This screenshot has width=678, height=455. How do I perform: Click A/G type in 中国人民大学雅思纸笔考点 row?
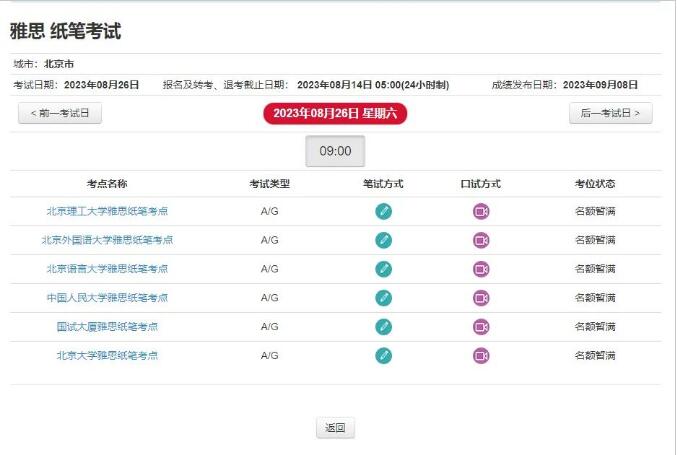[x=270, y=298]
